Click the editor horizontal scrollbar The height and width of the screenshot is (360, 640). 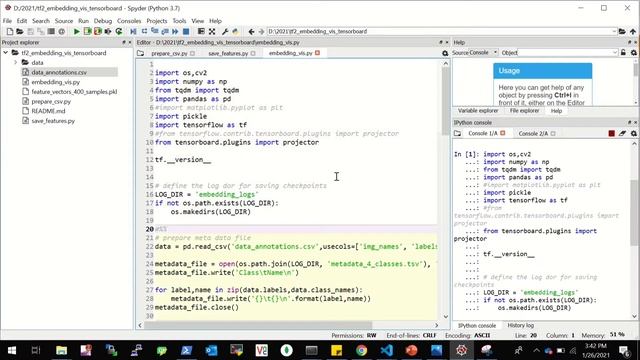[x=258, y=325]
